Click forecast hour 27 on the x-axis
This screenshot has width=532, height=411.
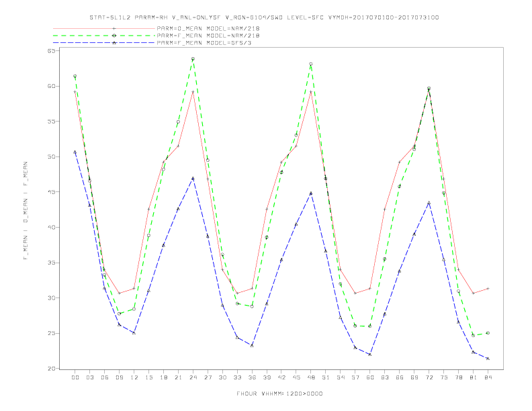208,377
